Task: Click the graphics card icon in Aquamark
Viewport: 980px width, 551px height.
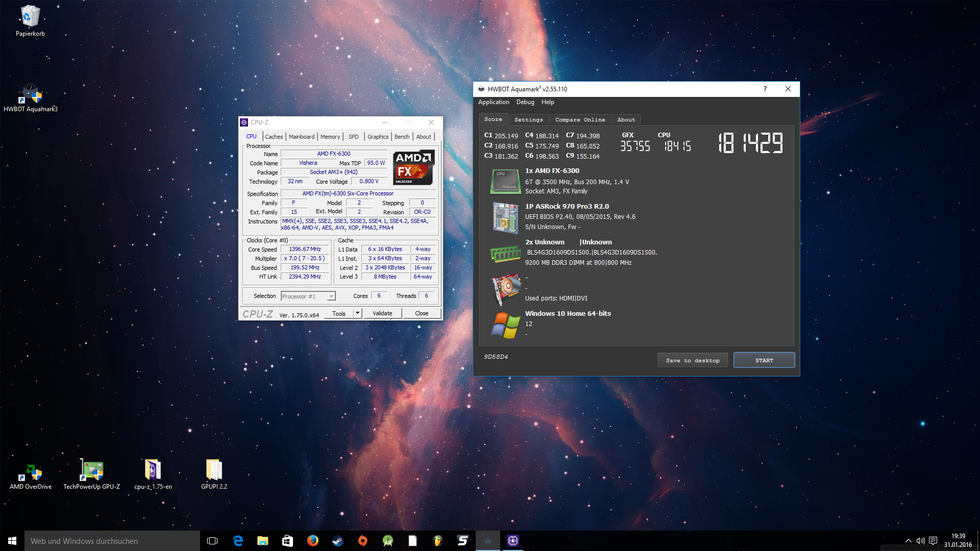Action: (506, 289)
